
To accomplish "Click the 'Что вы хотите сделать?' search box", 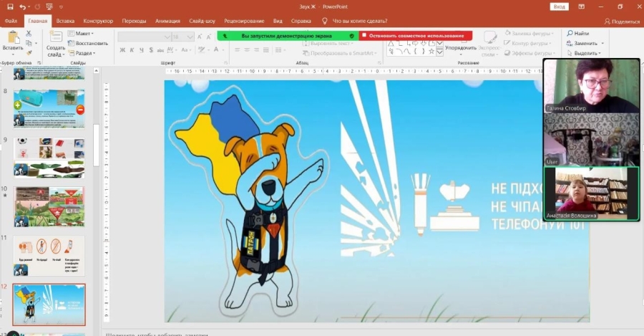I will (359, 21).
